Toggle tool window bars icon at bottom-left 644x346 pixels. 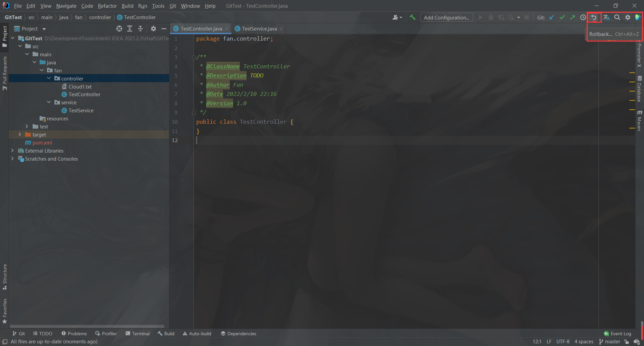5,342
